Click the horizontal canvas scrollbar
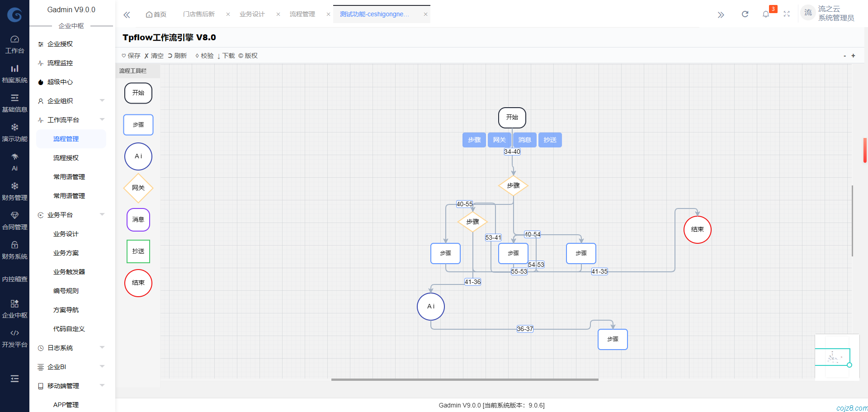Image resolution: width=868 pixels, height=412 pixels. coord(465,379)
